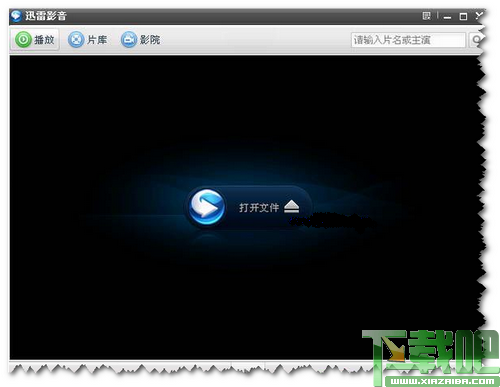
Task: Switch to the 片库 tab label
Action: coord(97,40)
